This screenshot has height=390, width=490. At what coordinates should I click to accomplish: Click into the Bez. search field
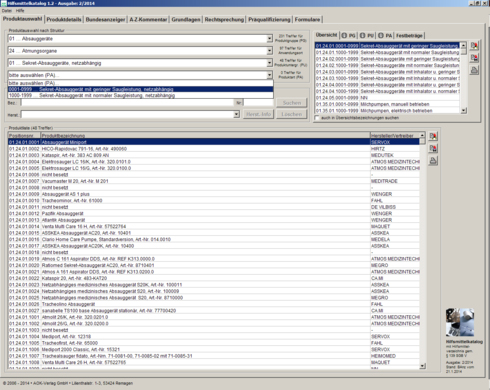(x=128, y=103)
